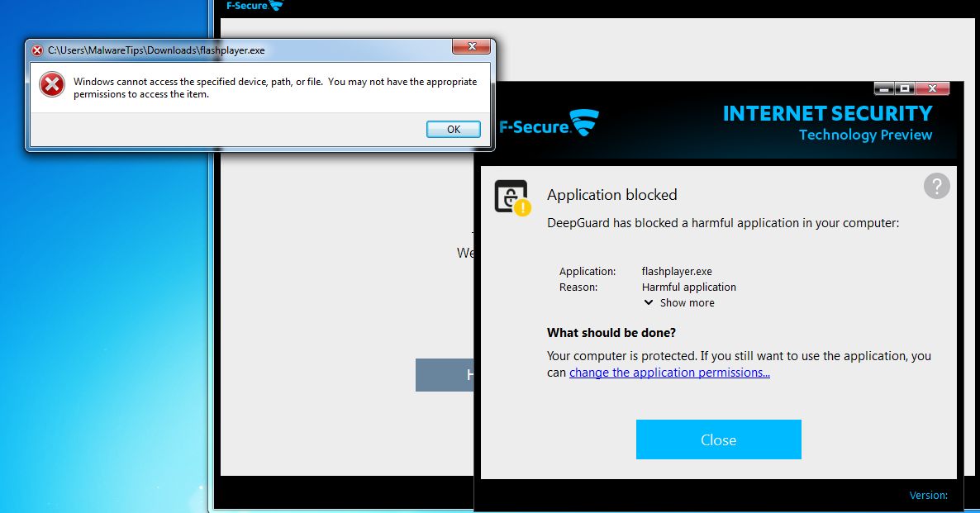Click the file path in the error dialog title
This screenshot has height=513, width=980.
pyautogui.click(x=156, y=50)
